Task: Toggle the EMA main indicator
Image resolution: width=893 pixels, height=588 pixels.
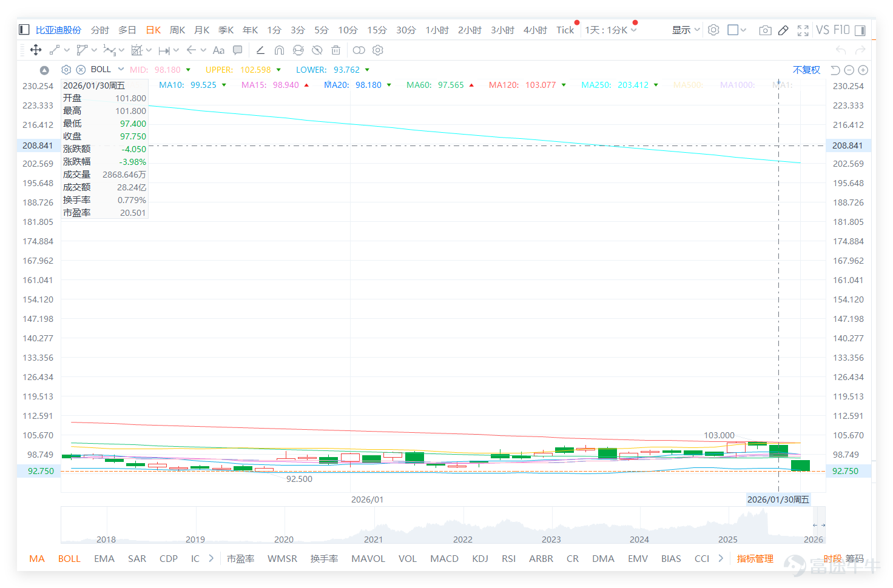Action: coord(104,558)
